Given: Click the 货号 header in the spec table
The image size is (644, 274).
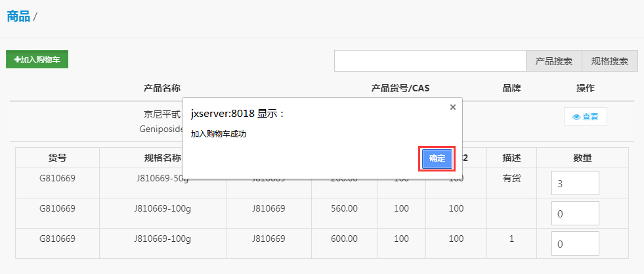Looking at the screenshot, I should pos(57,158).
